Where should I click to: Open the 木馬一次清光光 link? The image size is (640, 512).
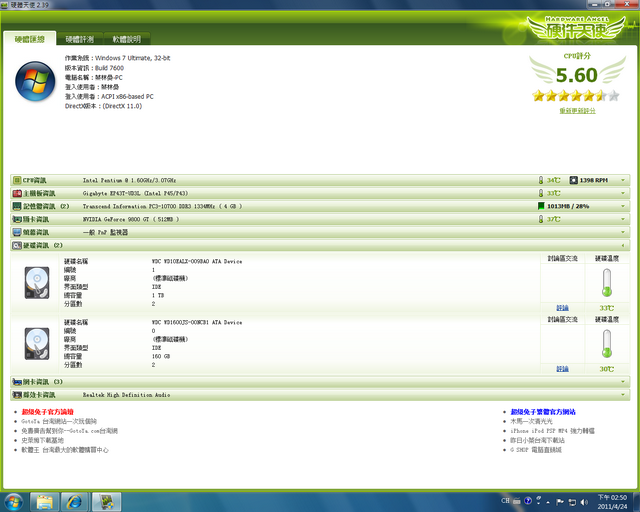coord(531,421)
